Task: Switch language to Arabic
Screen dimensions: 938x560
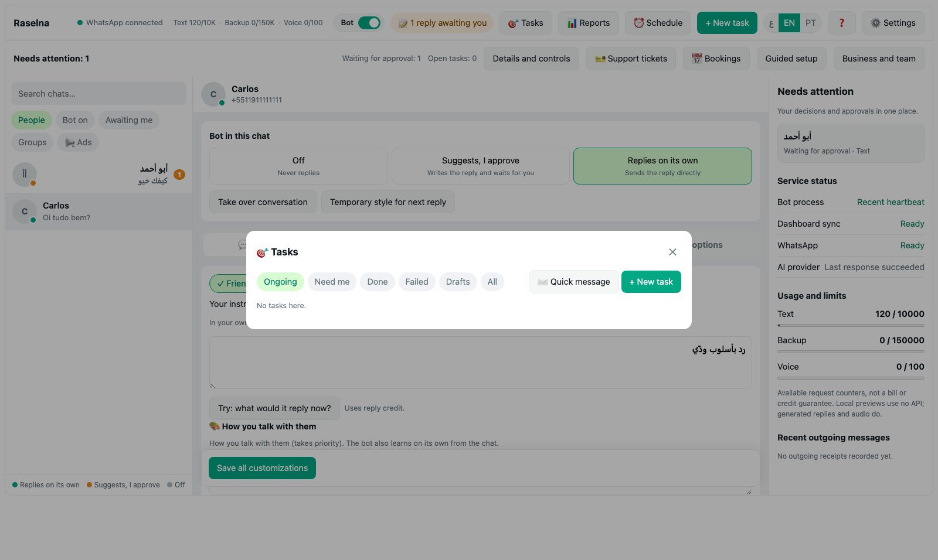Action: pyautogui.click(x=771, y=23)
